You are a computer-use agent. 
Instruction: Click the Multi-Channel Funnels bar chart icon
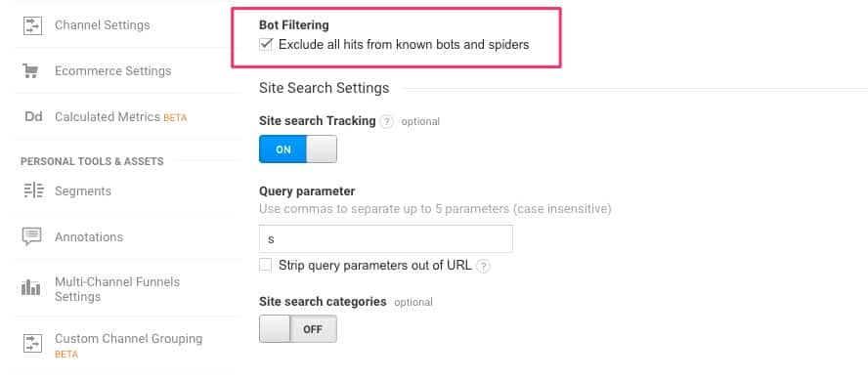(x=31, y=287)
